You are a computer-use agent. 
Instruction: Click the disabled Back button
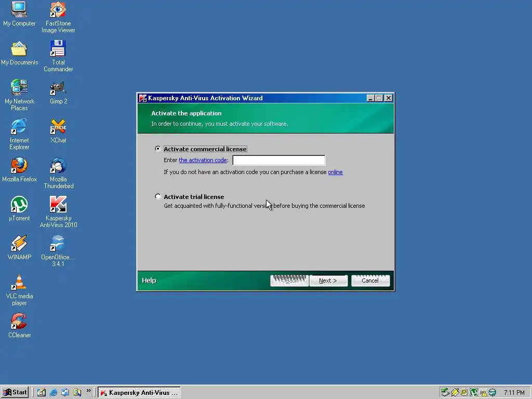[x=289, y=281]
